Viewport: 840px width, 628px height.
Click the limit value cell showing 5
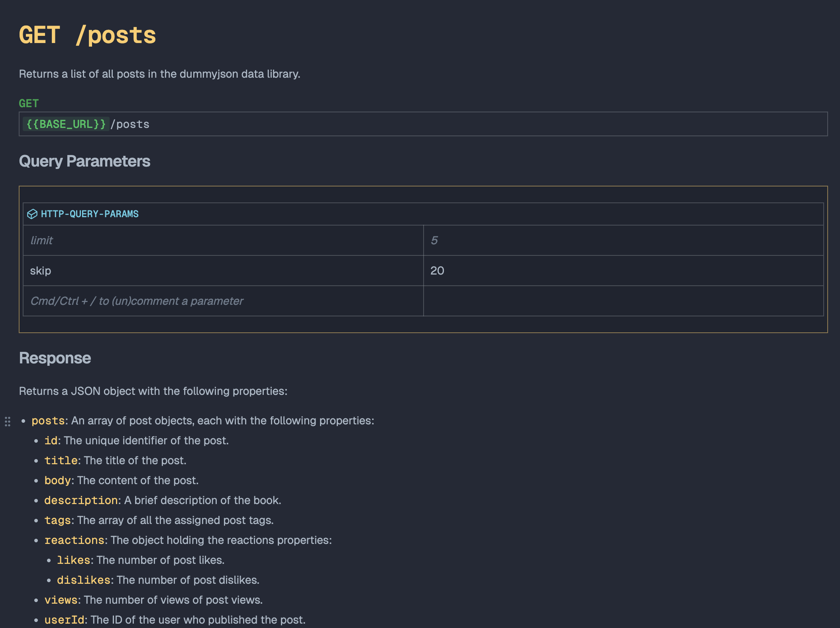(623, 240)
